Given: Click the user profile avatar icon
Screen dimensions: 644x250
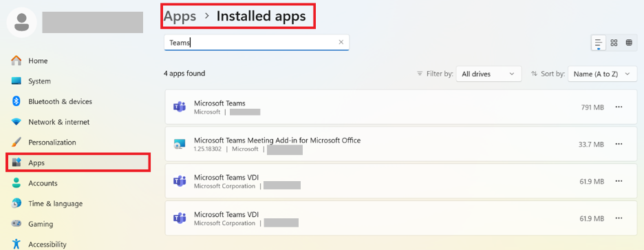Looking at the screenshot, I should (x=22, y=22).
